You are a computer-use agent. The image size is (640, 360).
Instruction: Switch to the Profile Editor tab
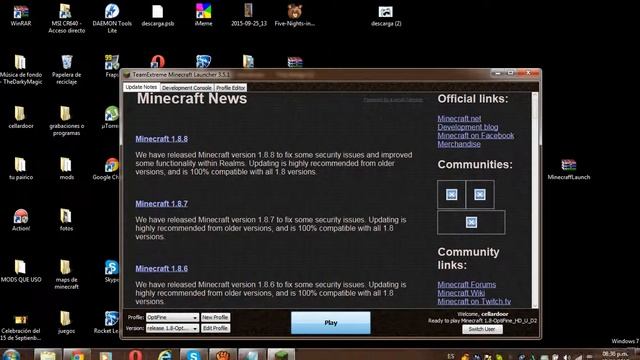231,88
